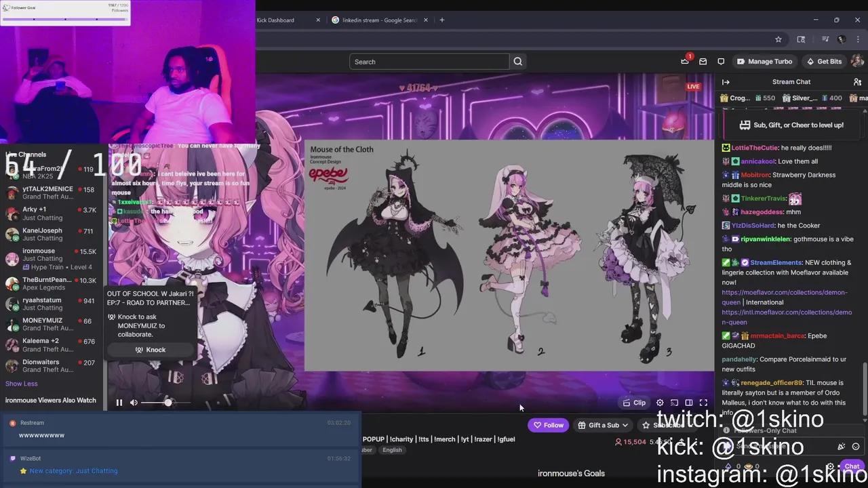
Task: Open moeflavor demon-queen collection link
Action: (785, 297)
